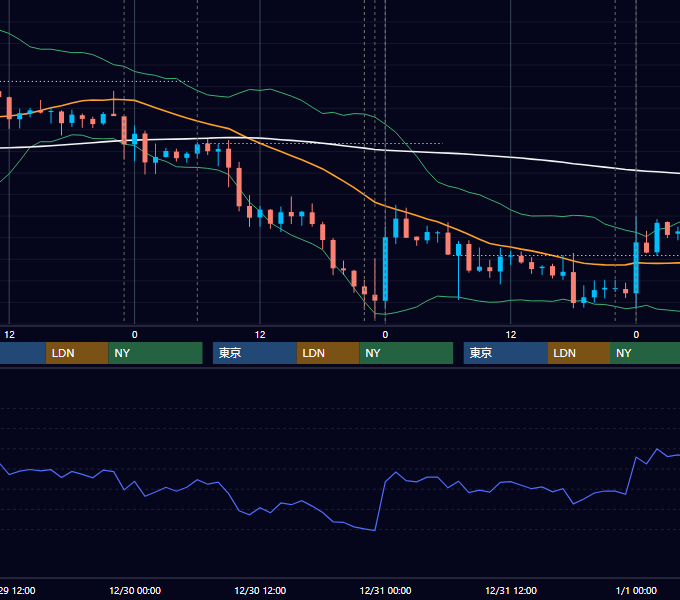Click the 1/1 00:00 date label
Viewport: 680px width, 600px height.
tap(636, 590)
